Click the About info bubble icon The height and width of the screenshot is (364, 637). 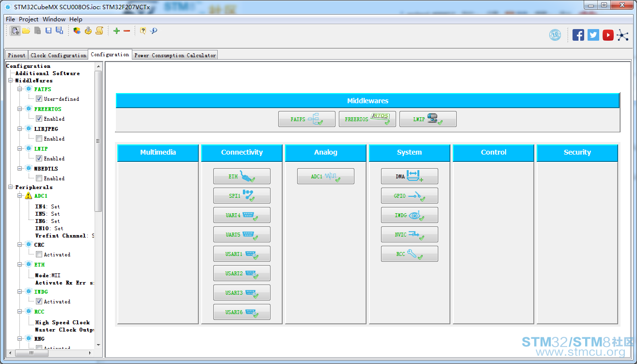point(154,31)
